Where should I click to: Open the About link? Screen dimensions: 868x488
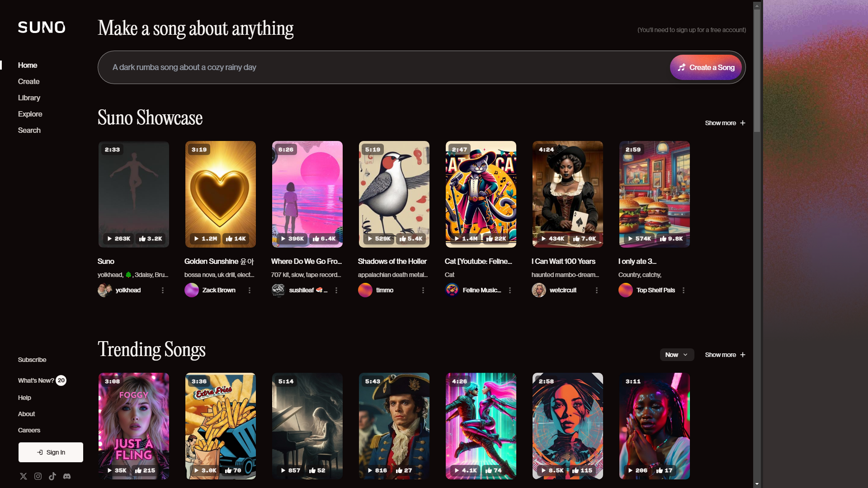(x=26, y=414)
